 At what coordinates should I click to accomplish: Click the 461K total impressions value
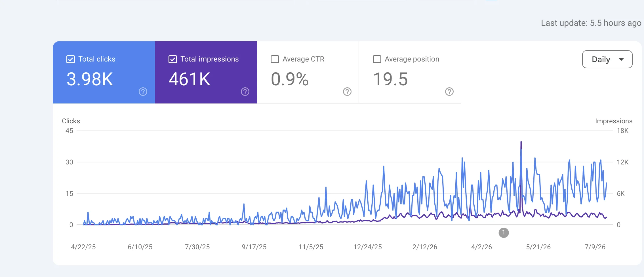point(190,79)
